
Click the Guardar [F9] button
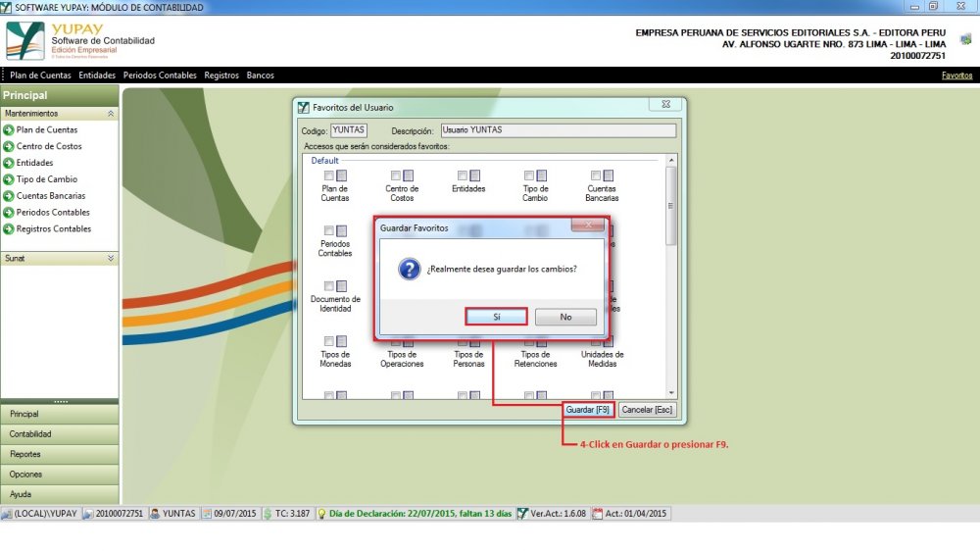[x=587, y=410]
